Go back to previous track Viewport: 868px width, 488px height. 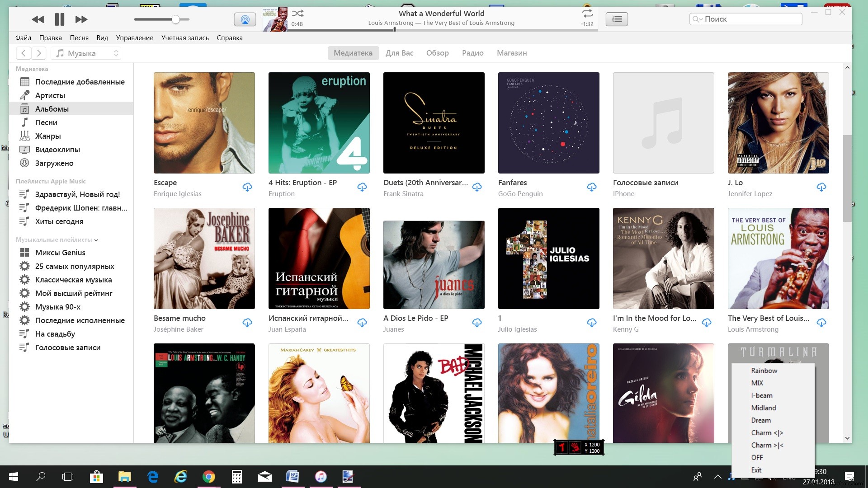pyautogui.click(x=38, y=19)
